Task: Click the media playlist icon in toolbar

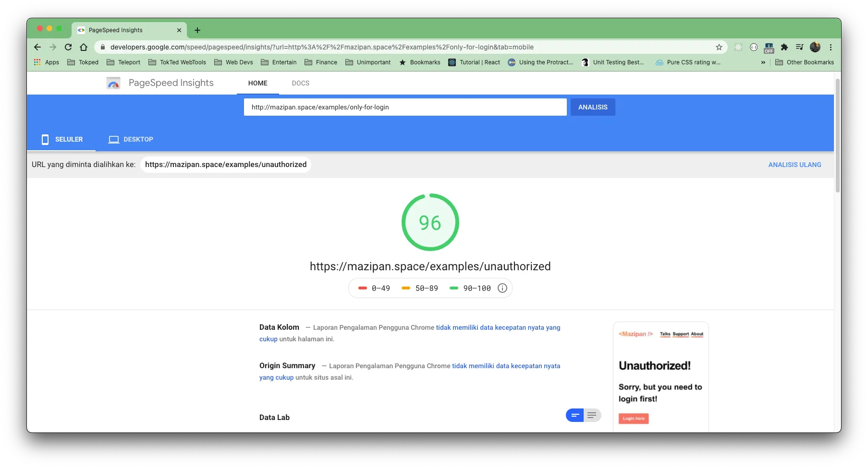Action: click(800, 47)
